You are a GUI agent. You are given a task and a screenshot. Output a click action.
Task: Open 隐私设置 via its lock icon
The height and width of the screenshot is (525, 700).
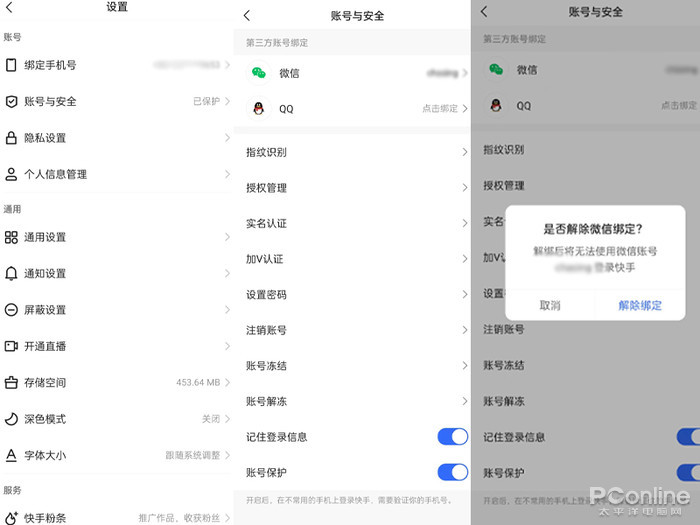(x=11, y=138)
